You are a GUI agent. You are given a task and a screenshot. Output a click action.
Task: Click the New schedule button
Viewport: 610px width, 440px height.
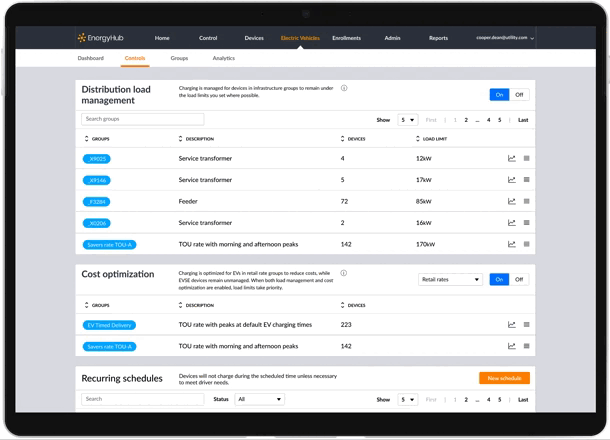[x=504, y=378]
